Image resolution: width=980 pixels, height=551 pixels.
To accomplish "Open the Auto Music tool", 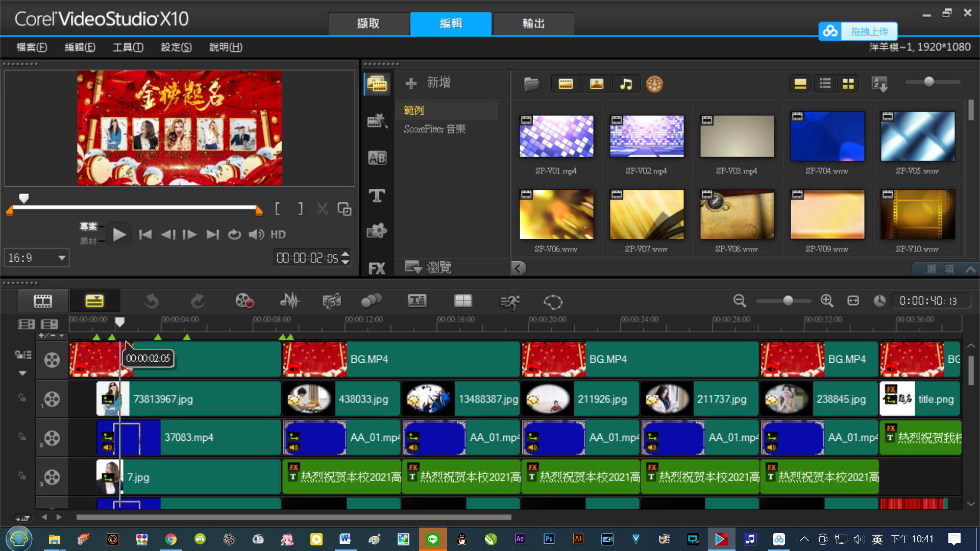I will (x=332, y=301).
